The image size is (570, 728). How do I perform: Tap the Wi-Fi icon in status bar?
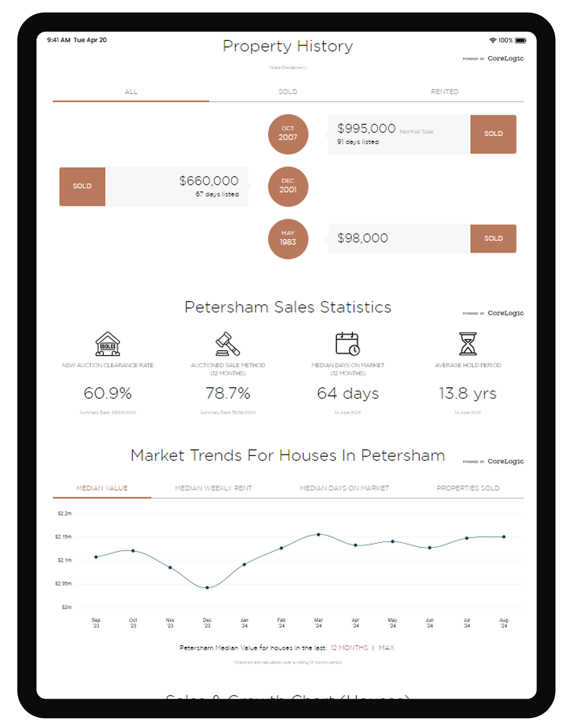492,41
